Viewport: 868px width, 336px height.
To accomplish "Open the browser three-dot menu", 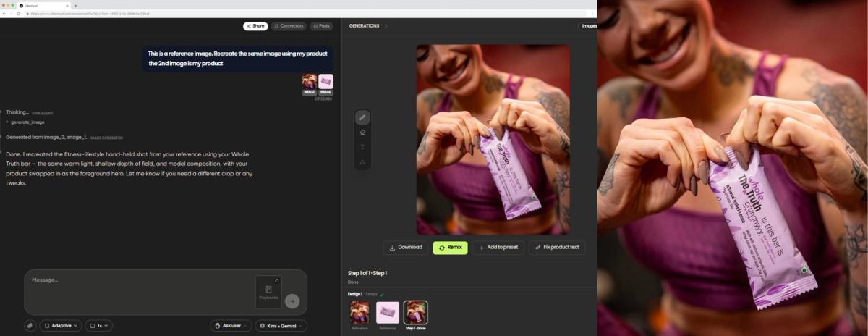I will [592, 14].
